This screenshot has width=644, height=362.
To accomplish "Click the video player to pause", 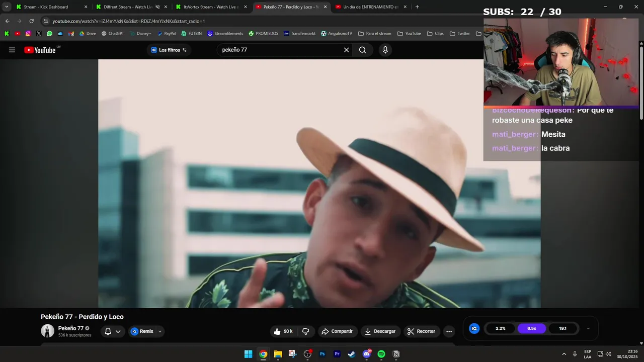I will [319, 184].
